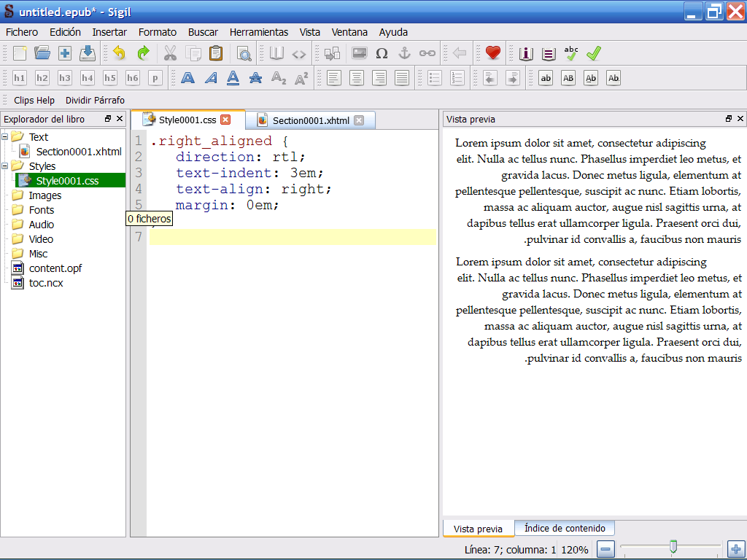This screenshot has width=747, height=560.
Task: Collapse the Styles folder tree node
Action: click(x=6, y=166)
